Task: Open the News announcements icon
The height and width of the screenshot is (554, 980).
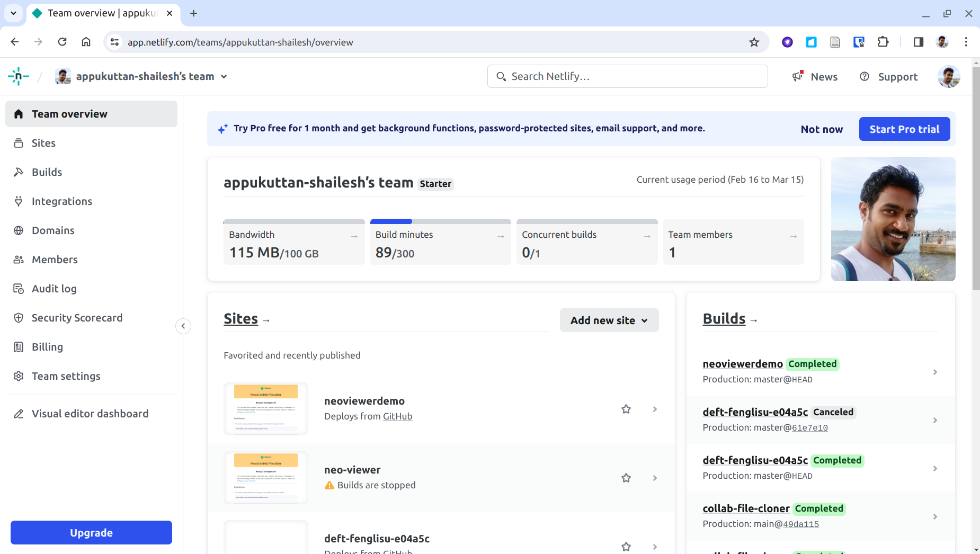Action: click(798, 77)
